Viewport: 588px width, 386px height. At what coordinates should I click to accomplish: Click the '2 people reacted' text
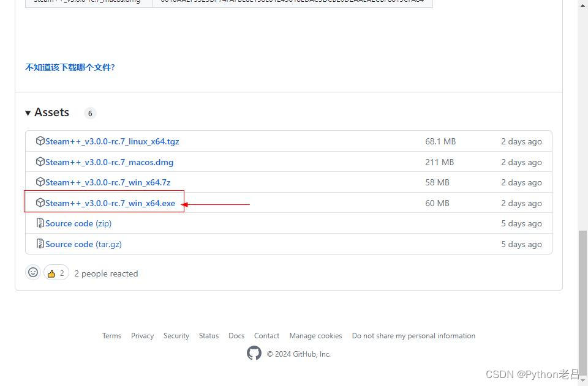106,273
